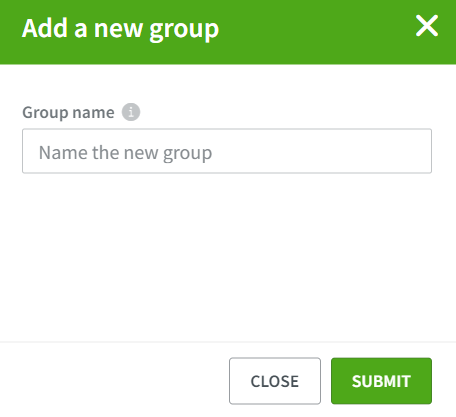The height and width of the screenshot is (417, 456).
Task: Click the green dialog header bar
Action: [228, 32]
